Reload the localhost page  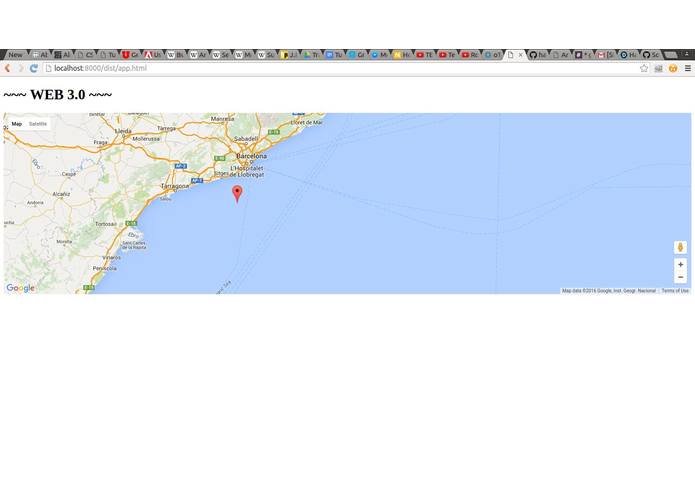click(34, 68)
